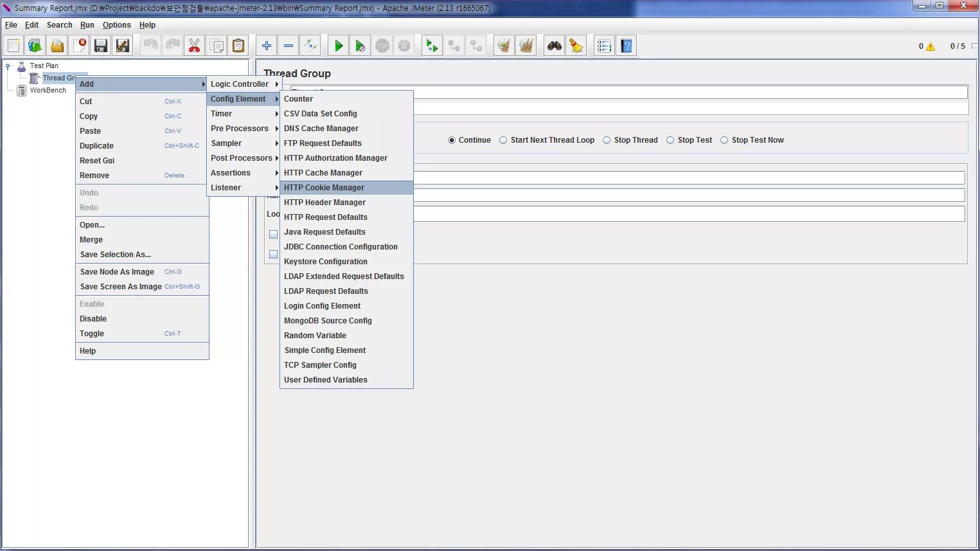Select the Stop Thread radio button
The width and height of the screenshot is (980, 551).
point(607,140)
